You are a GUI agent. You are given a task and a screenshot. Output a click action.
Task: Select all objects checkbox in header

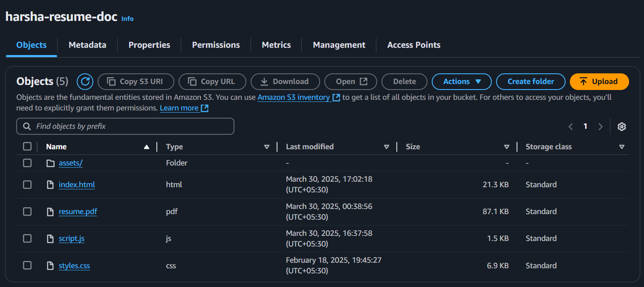coord(27,147)
